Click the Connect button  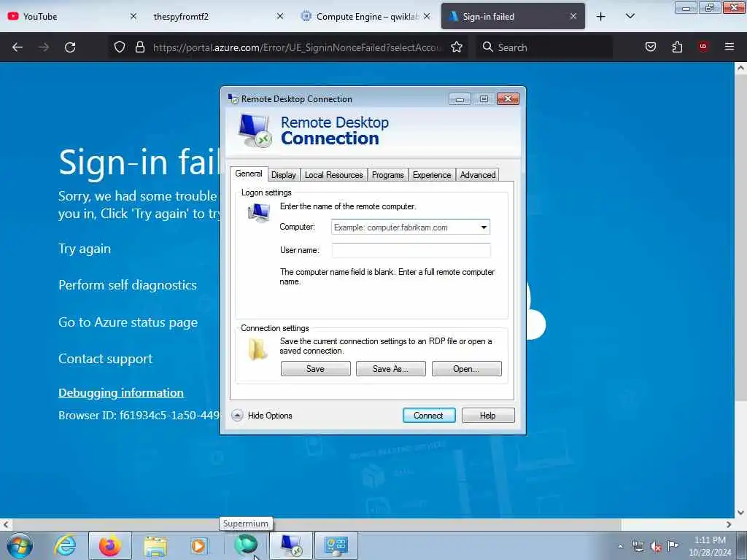pos(429,415)
